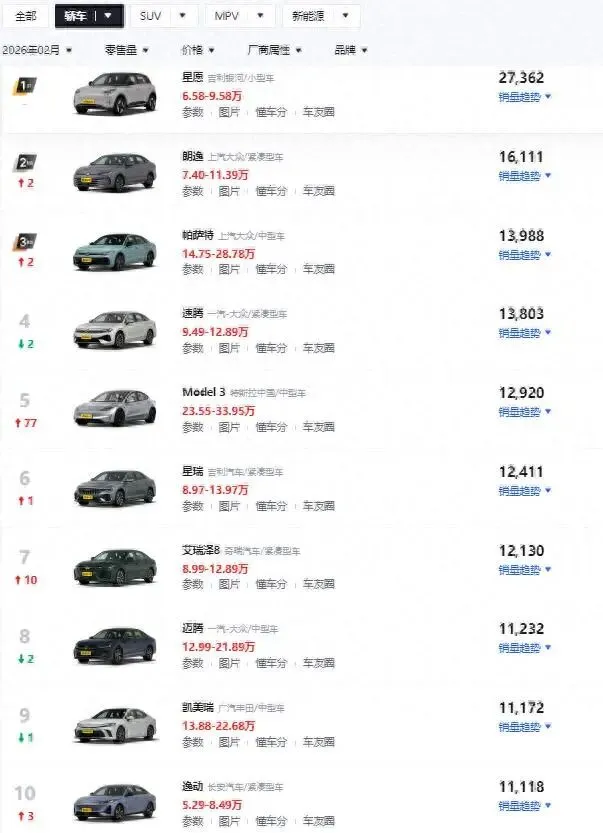Open the 新能源 dropdown
The height and width of the screenshot is (833, 603).
coord(345,16)
